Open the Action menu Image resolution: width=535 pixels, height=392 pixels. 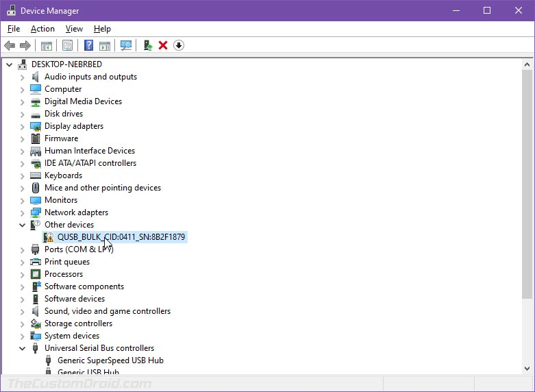click(42, 29)
